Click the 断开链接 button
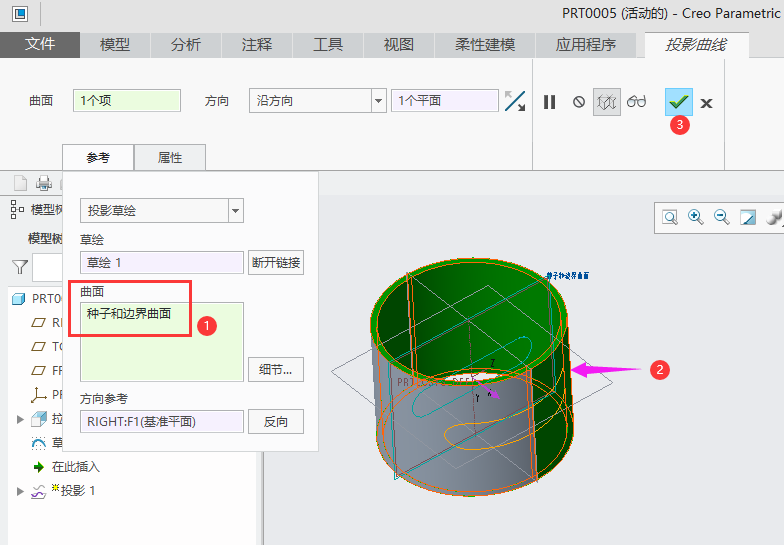The height and width of the screenshot is (545, 784). coord(276,262)
